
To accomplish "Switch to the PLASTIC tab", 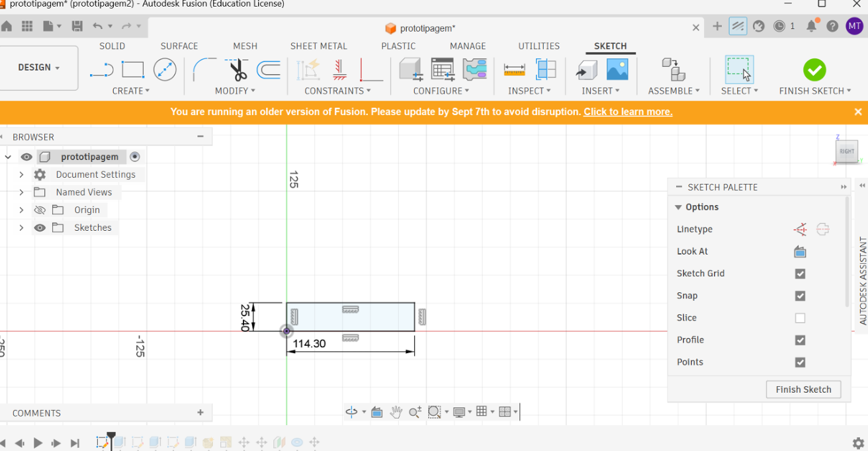I will 398,46.
